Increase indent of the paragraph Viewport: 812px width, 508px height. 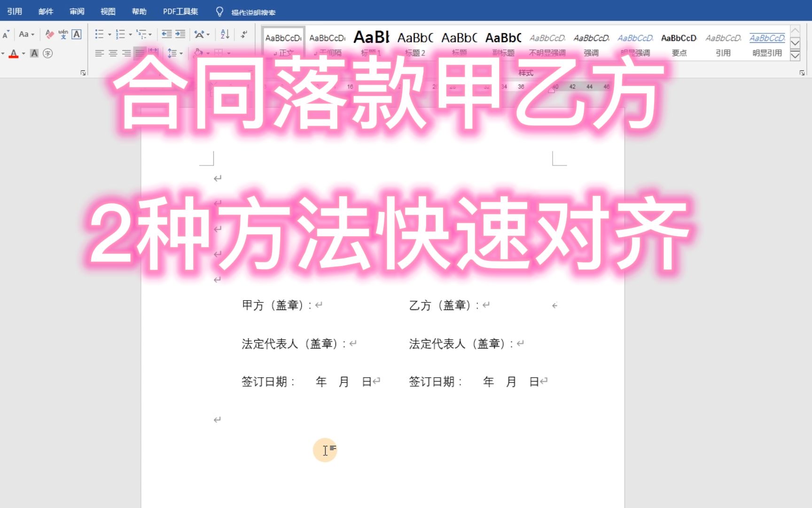(x=180, y=34)
